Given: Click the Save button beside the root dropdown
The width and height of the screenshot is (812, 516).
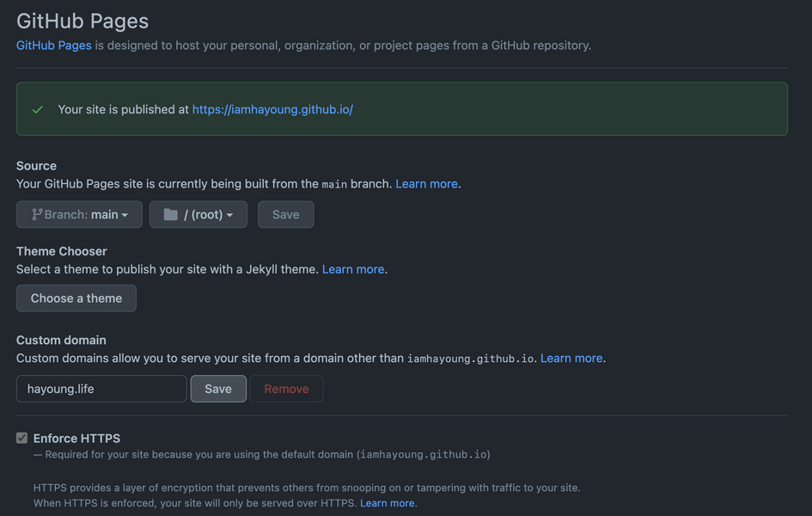Looking at the screenshot, I should point(286,214).
